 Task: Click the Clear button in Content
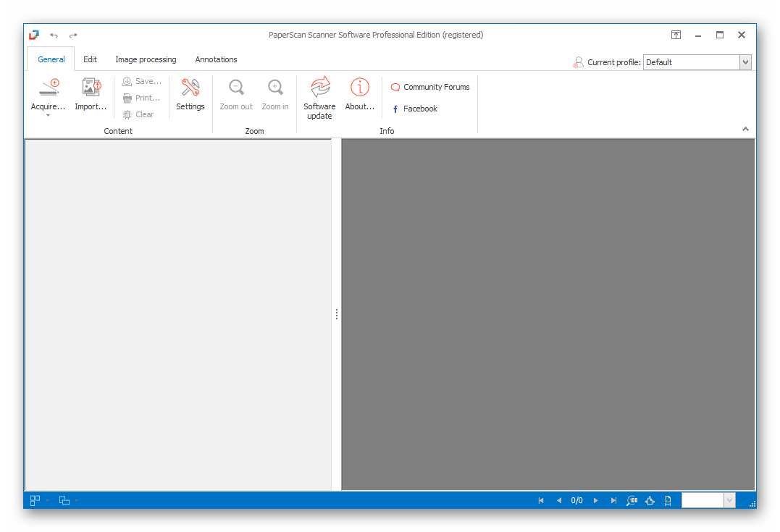click(x=138, y=114)
